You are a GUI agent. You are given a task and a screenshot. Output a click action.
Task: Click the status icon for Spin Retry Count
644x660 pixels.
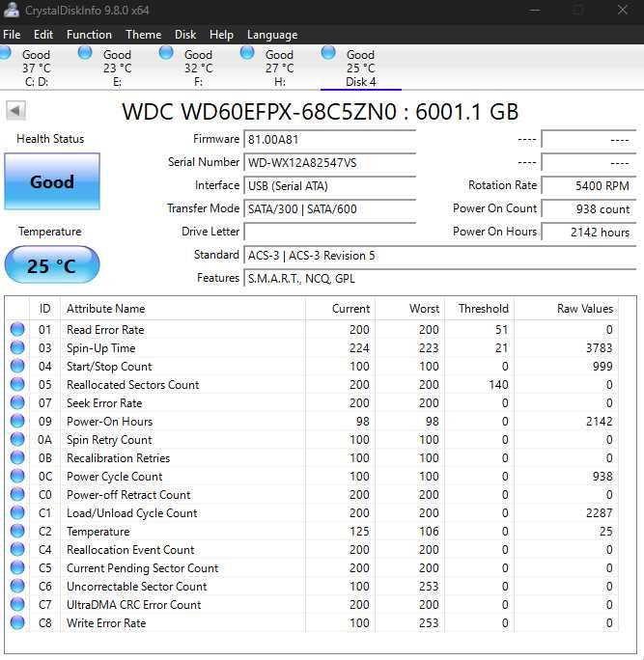coord(17,439)
